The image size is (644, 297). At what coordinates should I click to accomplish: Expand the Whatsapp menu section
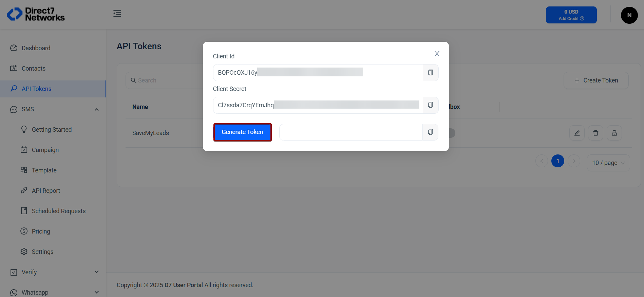click(97, 292)
